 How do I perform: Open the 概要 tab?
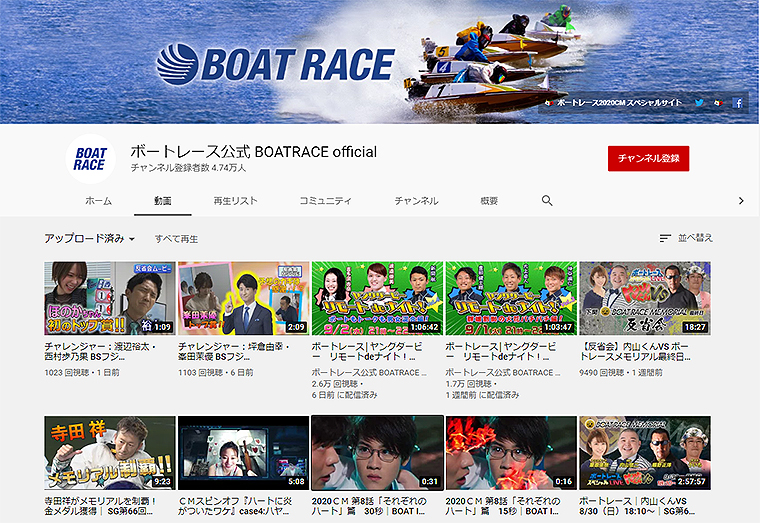[x=489, y=201]
